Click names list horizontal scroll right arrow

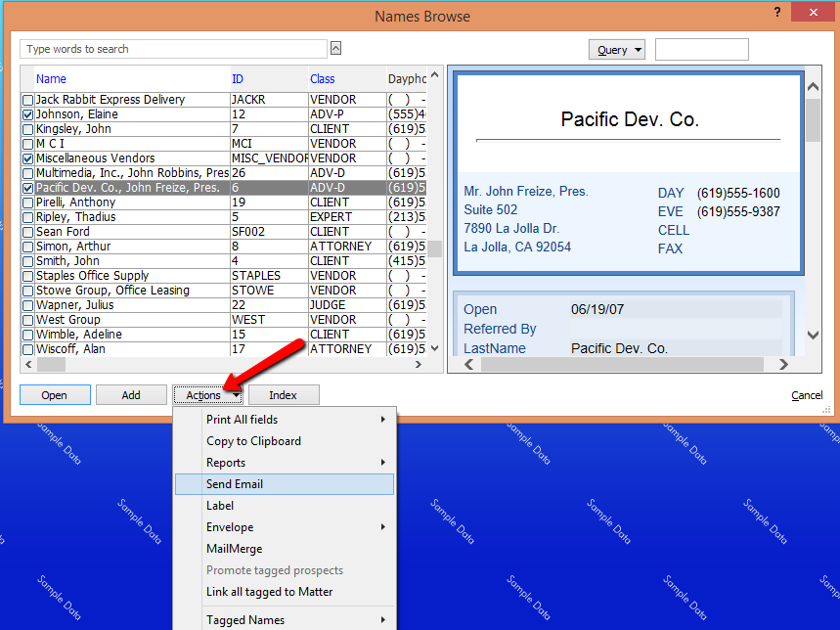419,364
